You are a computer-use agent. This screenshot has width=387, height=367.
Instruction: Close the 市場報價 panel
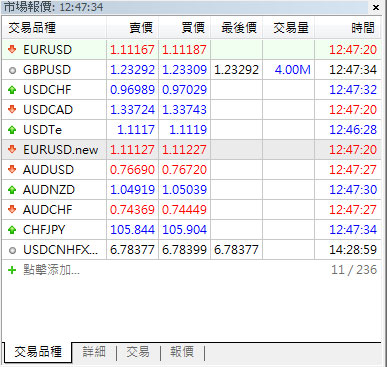(376, 7)
